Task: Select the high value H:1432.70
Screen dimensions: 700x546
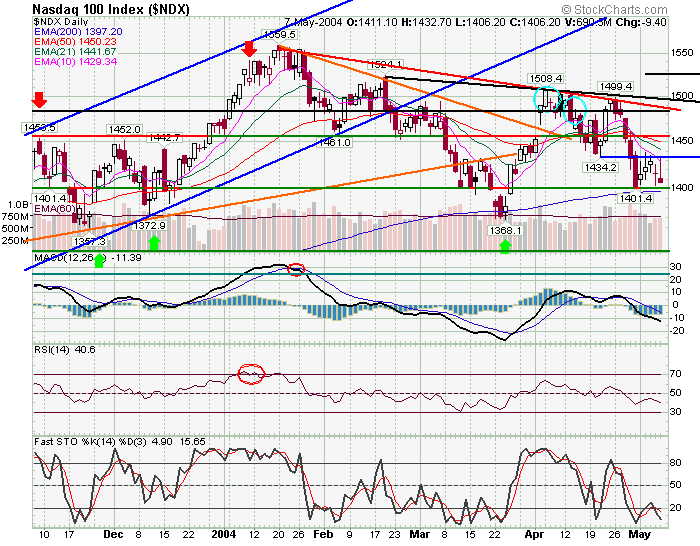Action: [x=426, y=22]
